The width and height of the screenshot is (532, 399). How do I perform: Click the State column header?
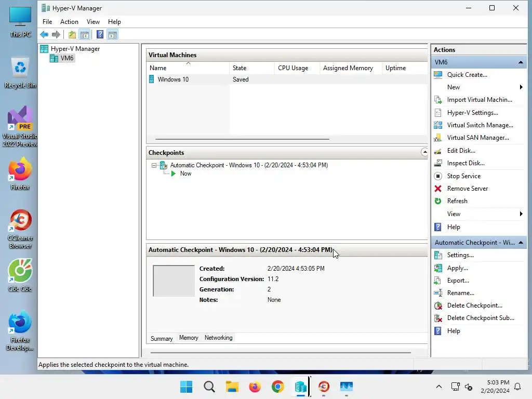[x=252, y=68]
